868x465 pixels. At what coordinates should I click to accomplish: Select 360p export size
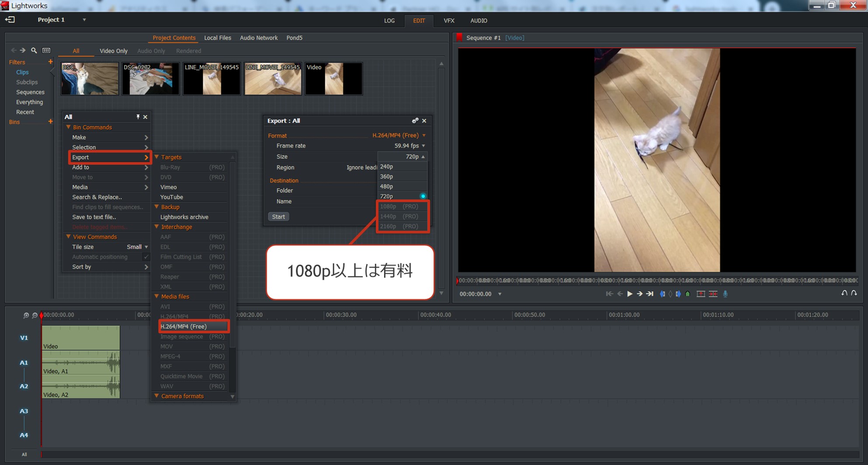[402, 176]
